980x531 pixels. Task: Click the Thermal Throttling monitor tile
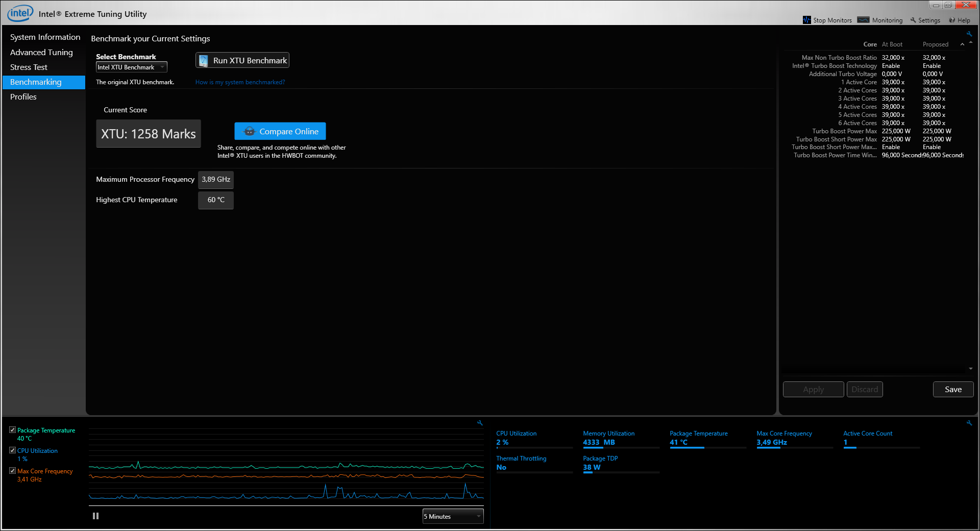click(534, 464)
